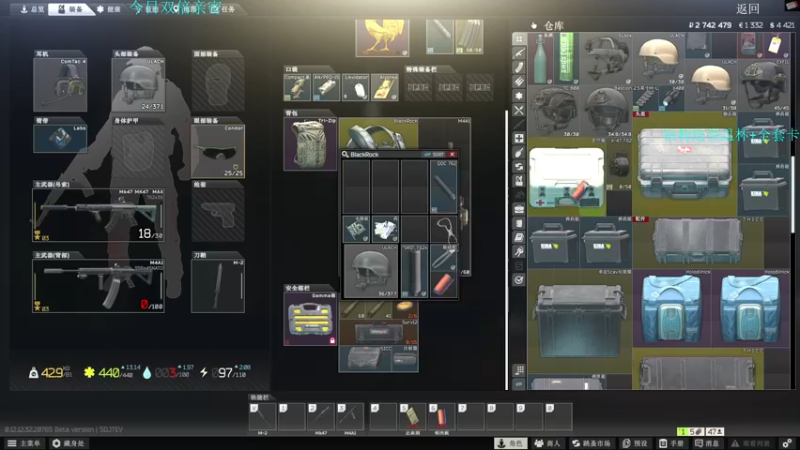The image size is (800, 450).
Task: Select the Bastion helmet in stash
Action: [606, 111]
